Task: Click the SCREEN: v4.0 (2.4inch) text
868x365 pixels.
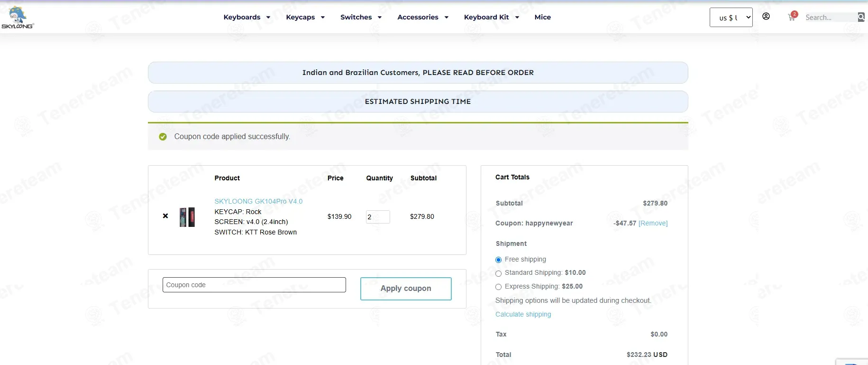Action: click(251, 222)
